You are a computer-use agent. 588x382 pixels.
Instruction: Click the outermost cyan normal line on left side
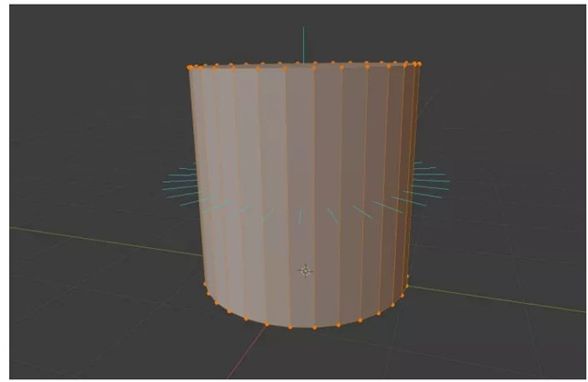(180, 182)
